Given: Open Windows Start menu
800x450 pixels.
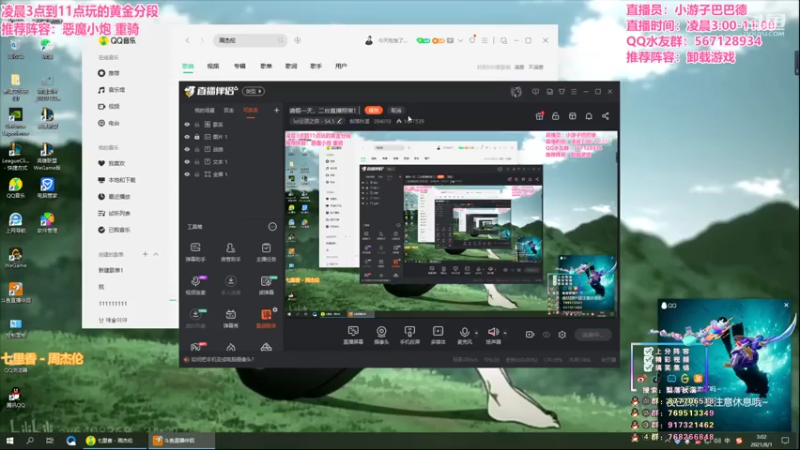Looking at the screenshot, I should [x=10, y=440].
